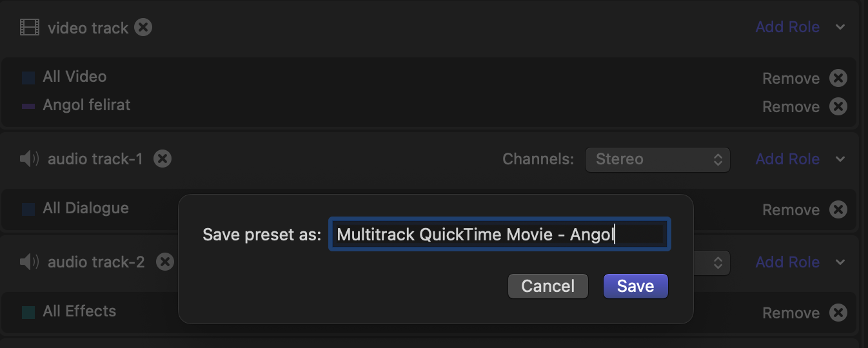
Task: Click the Save preset as text field
Action: pyautogui.click(x=500, y=234)
